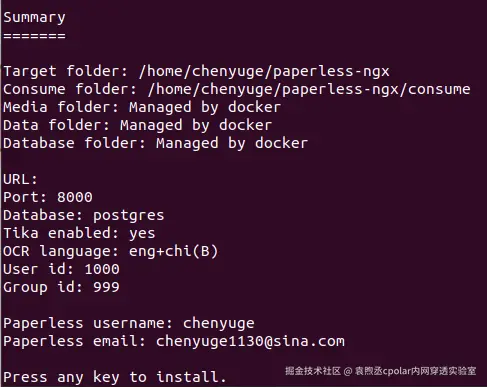Screen dimensions: 487x387
Task: Click the Database folder line
Action: 156,144
